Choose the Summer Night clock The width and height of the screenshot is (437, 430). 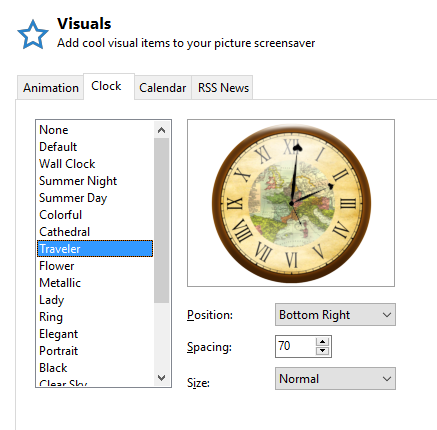pyautogui.click(x=78, y=181)
